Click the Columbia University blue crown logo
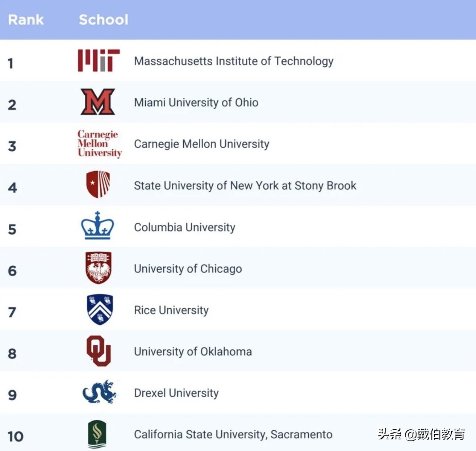Viewport: 476px width, 451px height. pyautogui.click(x=97, y=226)
